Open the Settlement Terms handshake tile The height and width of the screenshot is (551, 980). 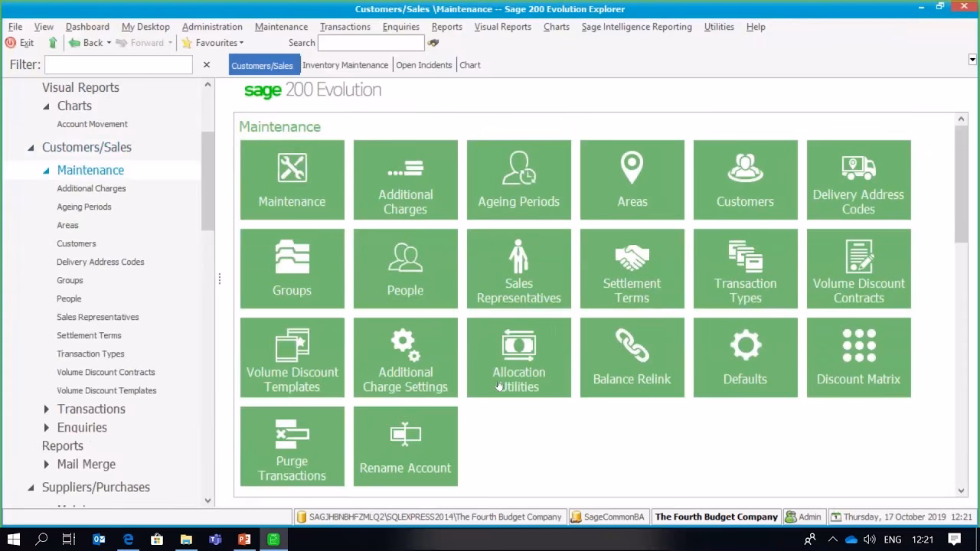click(632, 269)
